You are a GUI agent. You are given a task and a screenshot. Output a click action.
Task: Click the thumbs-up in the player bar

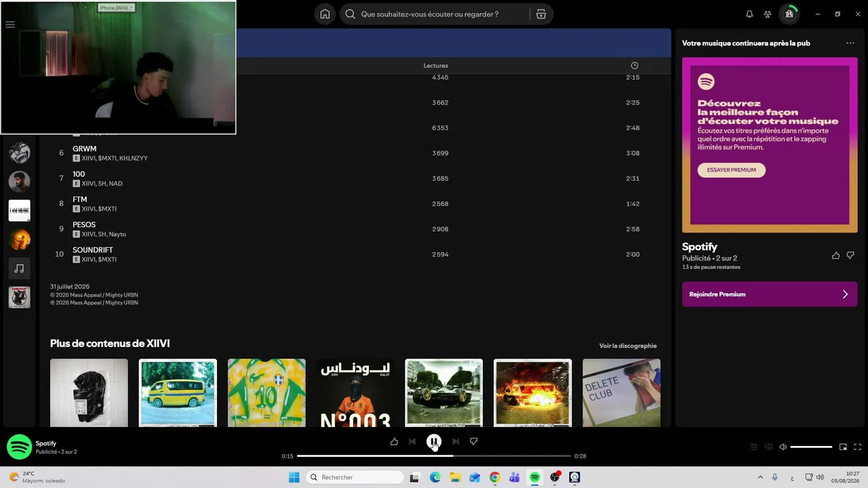pos(394,441)
